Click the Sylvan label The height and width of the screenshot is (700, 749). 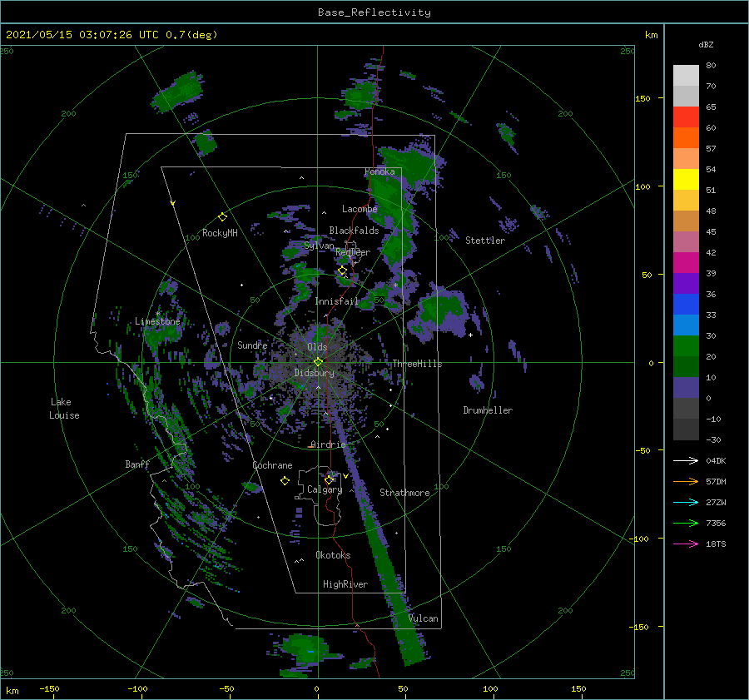pos(319,246)
